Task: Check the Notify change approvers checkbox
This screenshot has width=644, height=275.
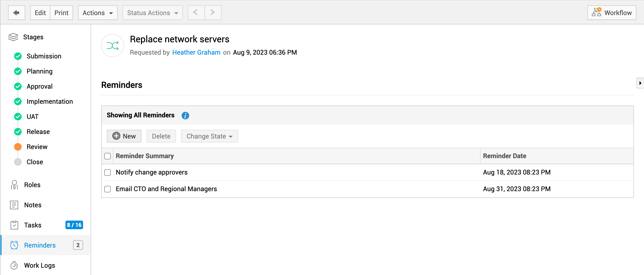Action: [108, 173]
